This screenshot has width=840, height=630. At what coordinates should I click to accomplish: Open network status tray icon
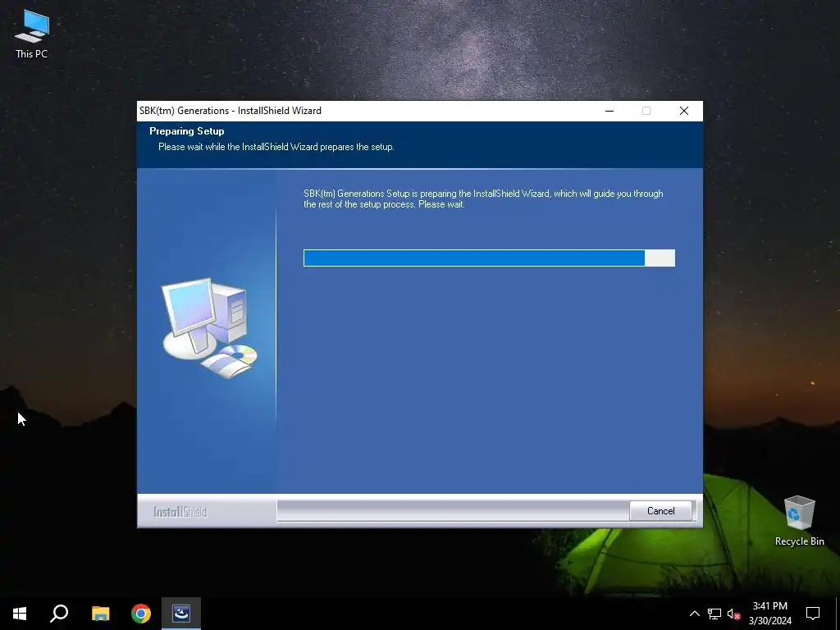714,614
